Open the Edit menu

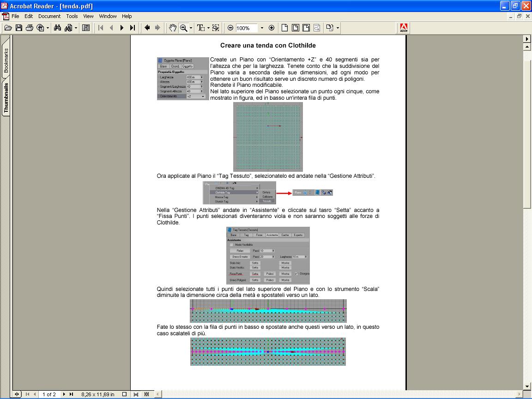(29, 16)
